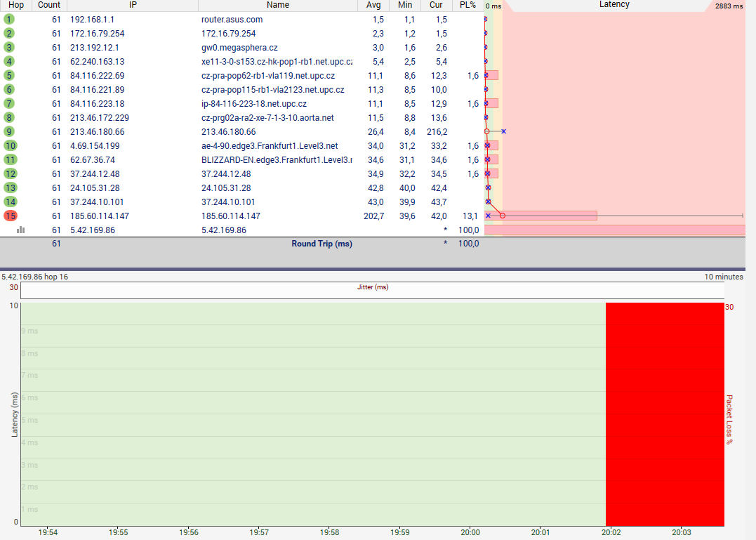Sort by the Count column header
Image resolution: width=756 pixels, height=540 pixels.
coord(49,5)
